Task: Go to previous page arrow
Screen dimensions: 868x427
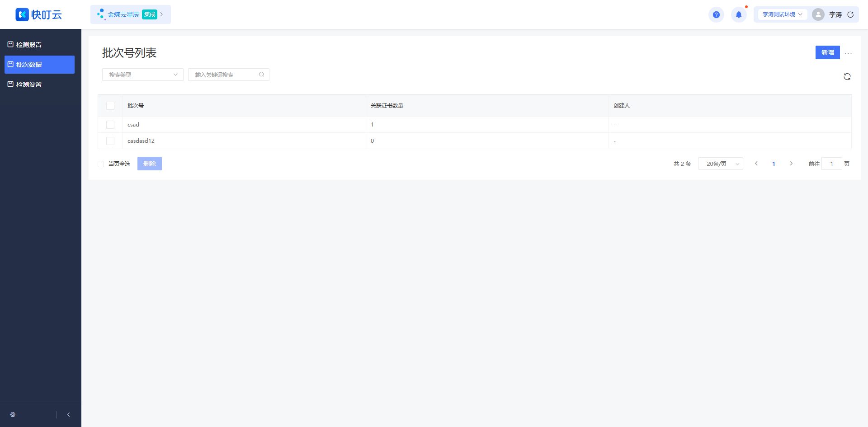Action: click(x=756, y=164)
